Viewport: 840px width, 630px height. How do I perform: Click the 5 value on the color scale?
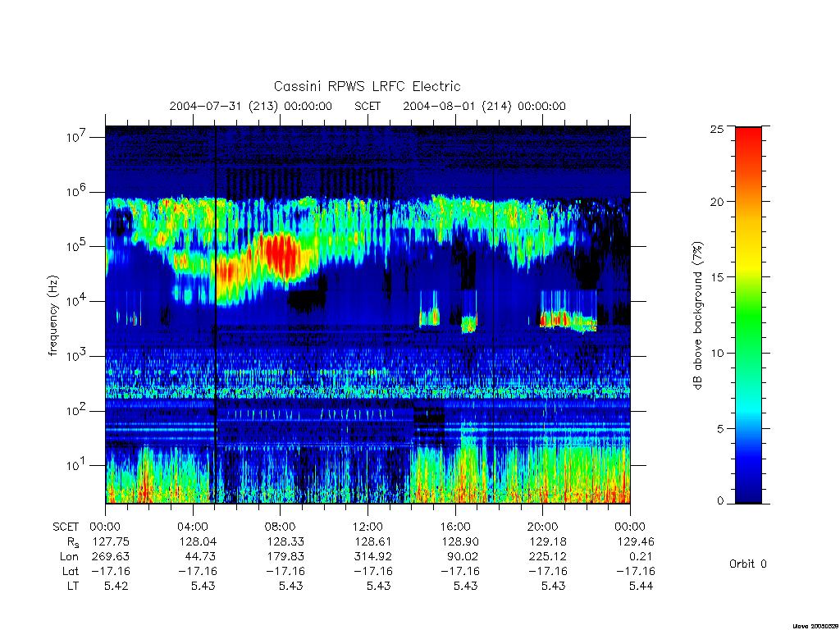point(720,428)
